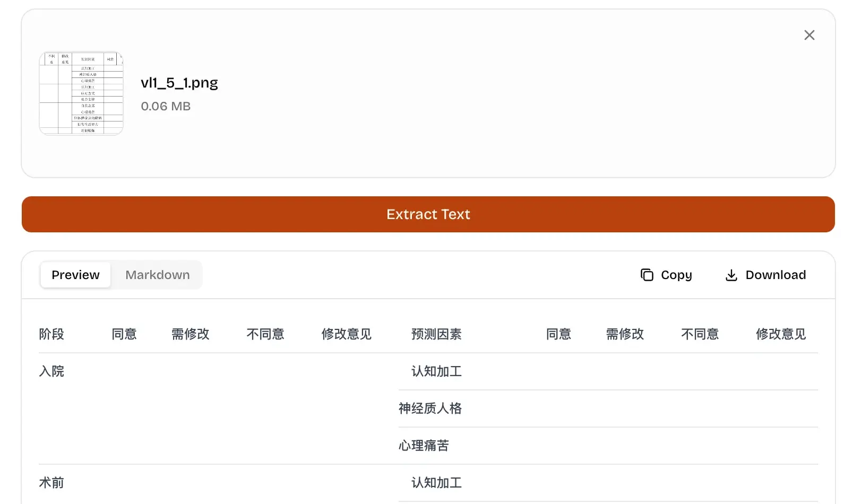861x504 pixels.
Task: Click the Copy icon to copy extracted text
Action: 645,275
